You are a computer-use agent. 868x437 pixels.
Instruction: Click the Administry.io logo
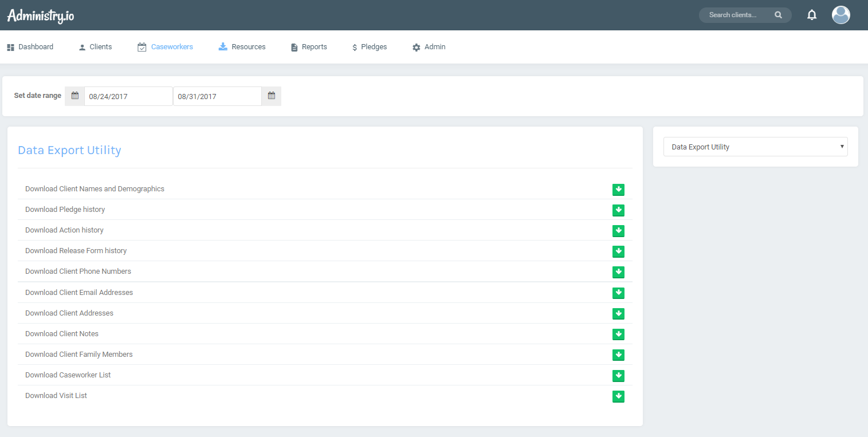pyautogui.click(x=41, y=15)
